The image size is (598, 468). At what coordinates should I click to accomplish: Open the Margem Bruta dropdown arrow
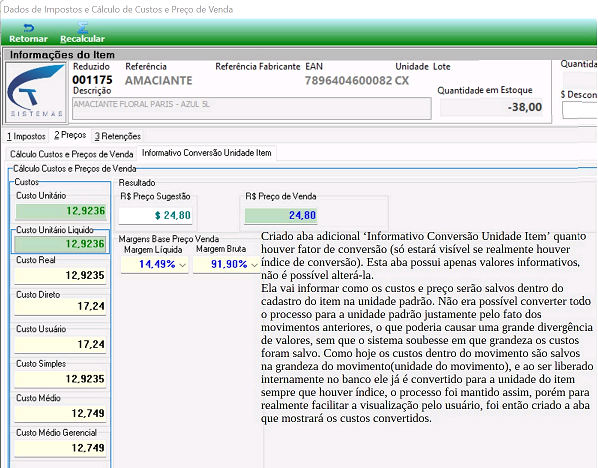click(x=255, y=265)
